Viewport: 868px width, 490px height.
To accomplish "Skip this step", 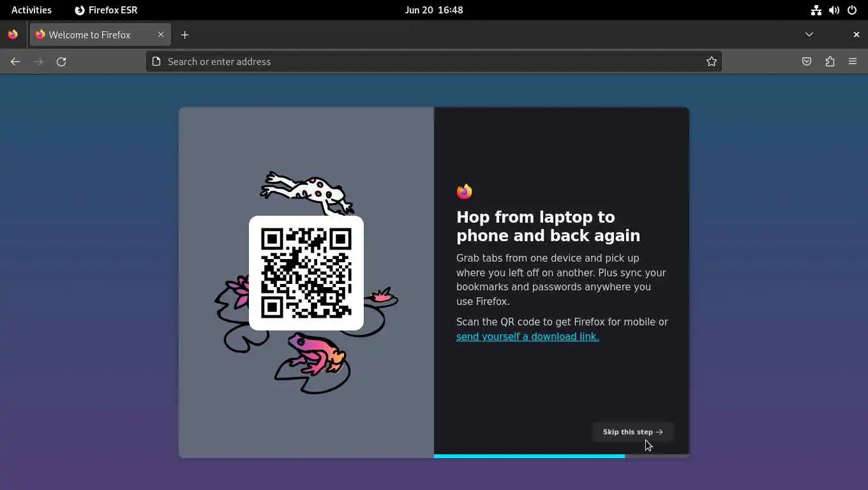I will point(632,432).
